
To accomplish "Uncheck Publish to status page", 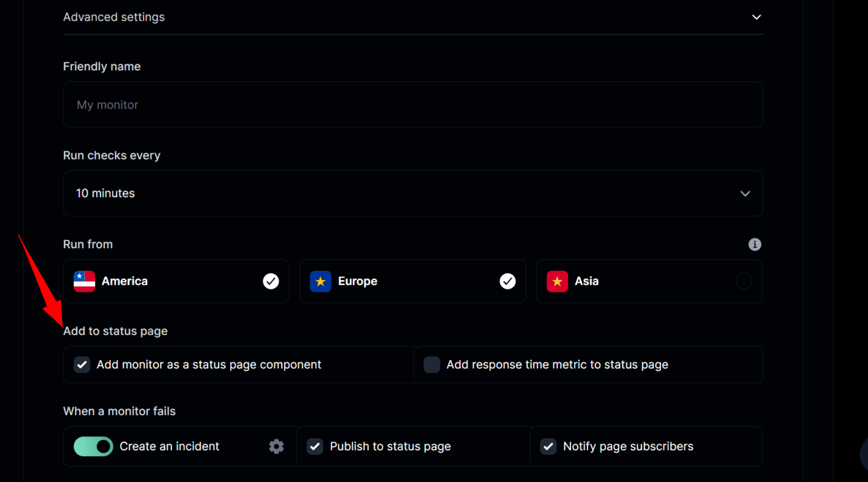I will click(315, 446).
